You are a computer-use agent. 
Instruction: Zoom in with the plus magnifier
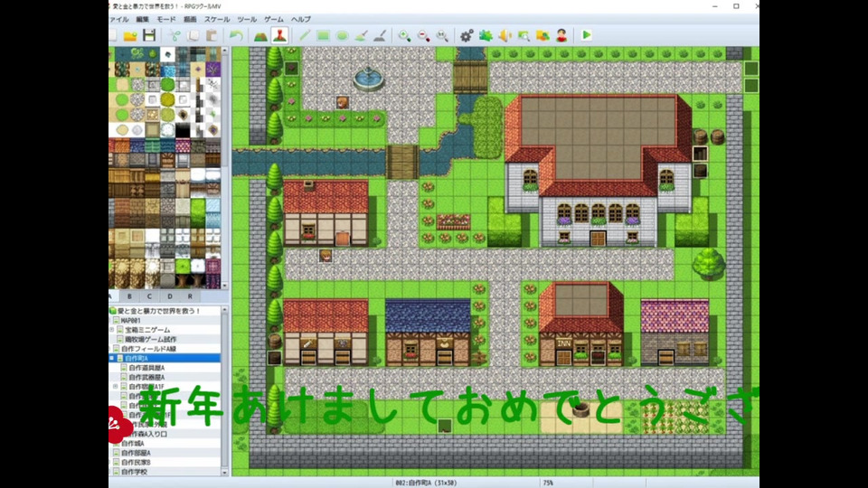tap(405, 35)
